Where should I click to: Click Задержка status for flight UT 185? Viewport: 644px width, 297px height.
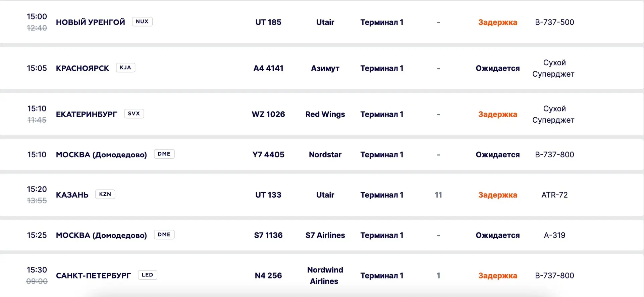498,22
